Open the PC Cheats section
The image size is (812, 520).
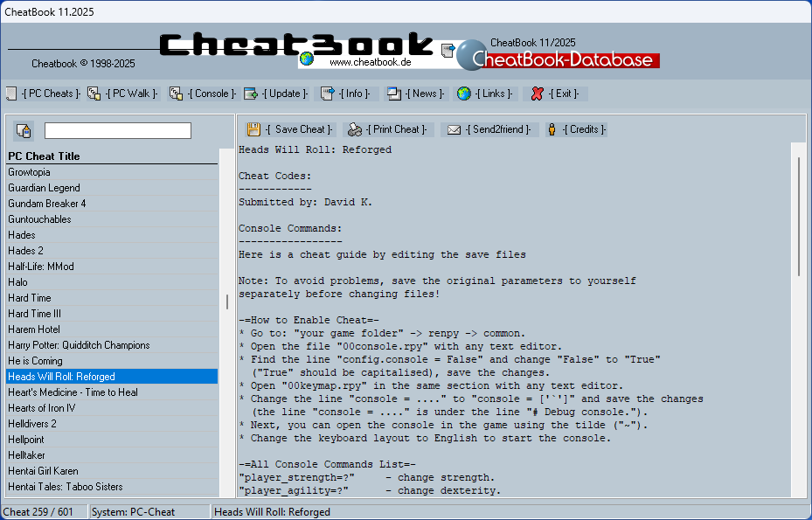click(x=11, y=93)
